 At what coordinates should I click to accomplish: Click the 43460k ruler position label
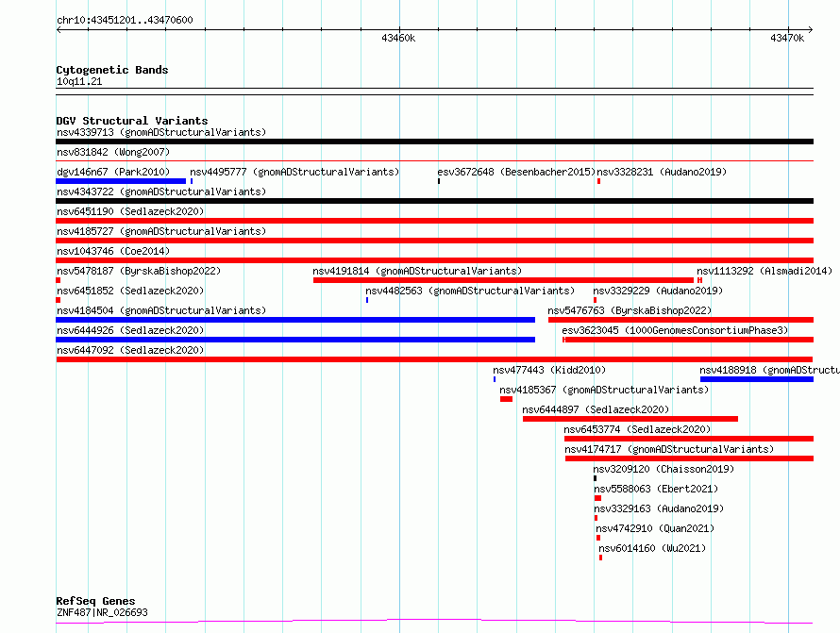pyautogui.click(x=398, y=38)
